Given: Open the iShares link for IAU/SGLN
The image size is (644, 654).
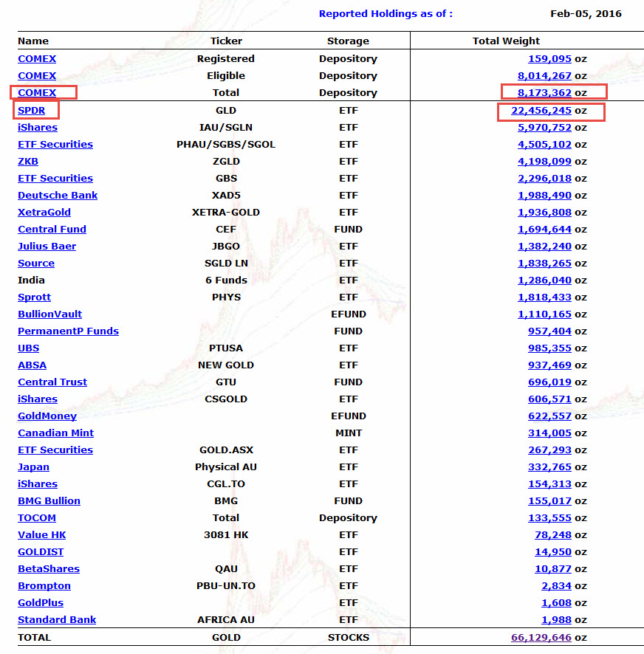Looking at the screenshot, I should 38,128.
